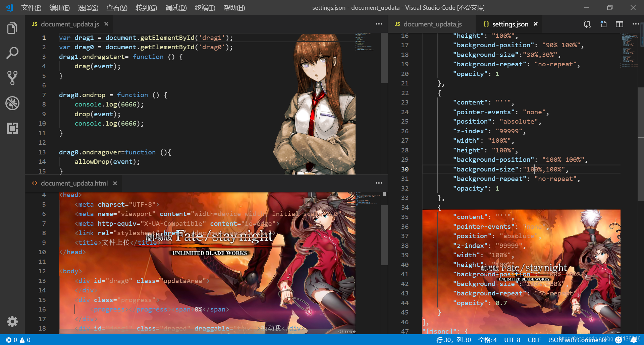644x345 pixels.
Task: Click 'console.log(6666);' on line 8
Action: coord(109,104)
